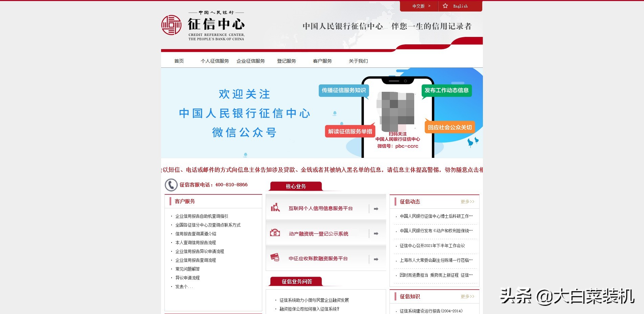Click the Credit Reference Center circular logo

(171, 25)
